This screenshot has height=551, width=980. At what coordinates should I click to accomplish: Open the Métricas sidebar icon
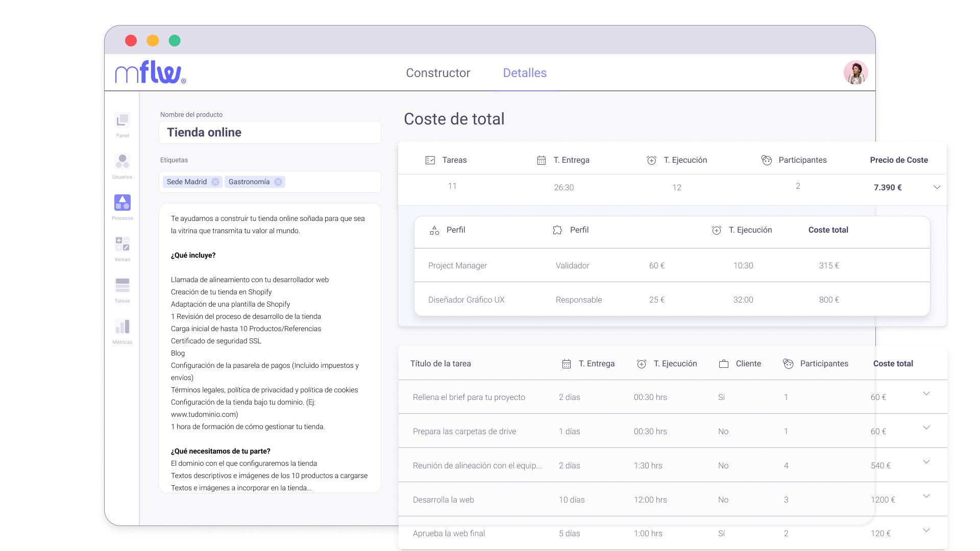[x=122, y=327]
